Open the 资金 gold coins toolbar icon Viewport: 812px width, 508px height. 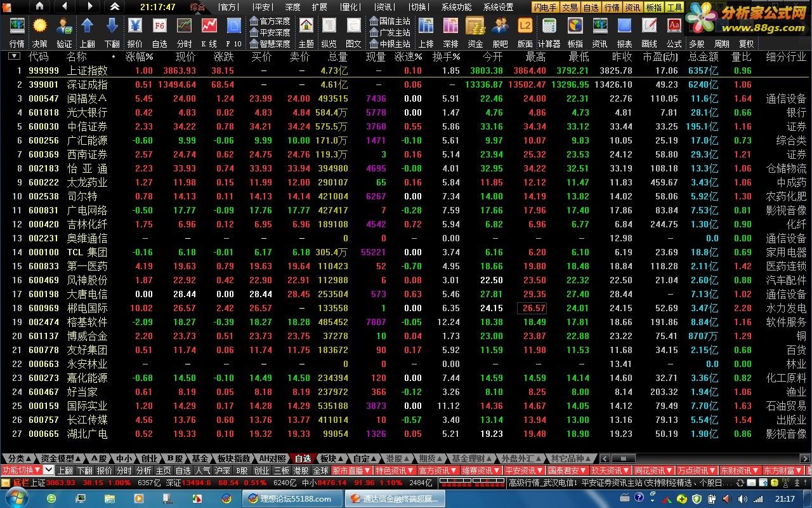tap(475, 32)
